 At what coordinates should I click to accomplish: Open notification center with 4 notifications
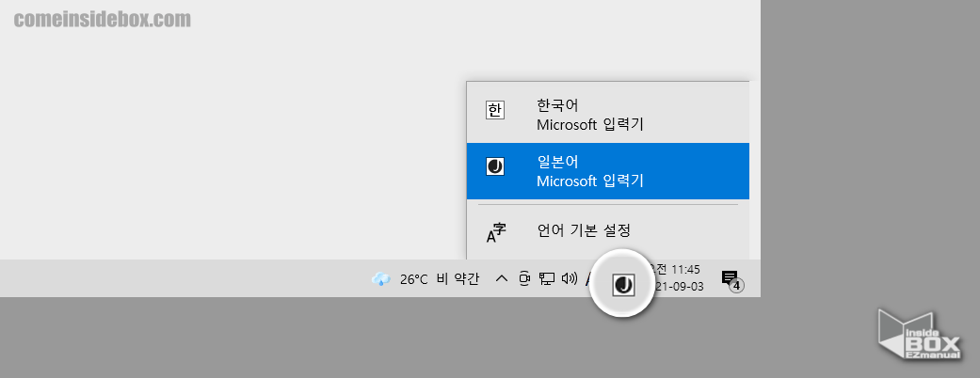click(x=731, y=279)
